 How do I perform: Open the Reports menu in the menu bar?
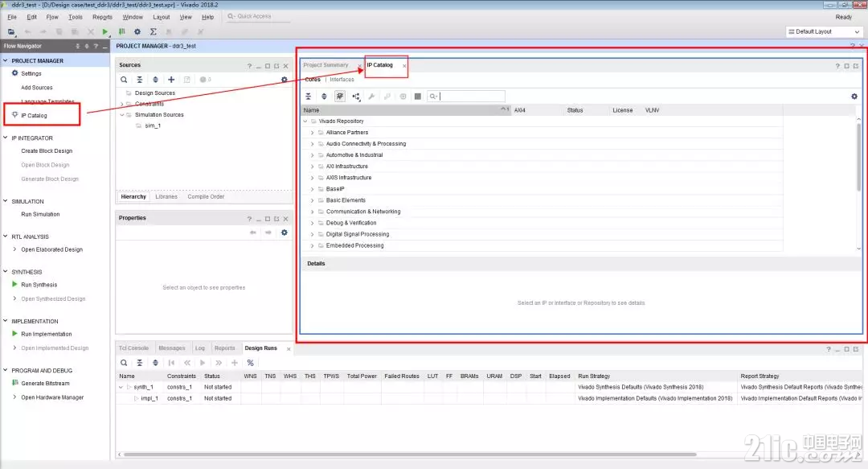(x=102, y=17)
